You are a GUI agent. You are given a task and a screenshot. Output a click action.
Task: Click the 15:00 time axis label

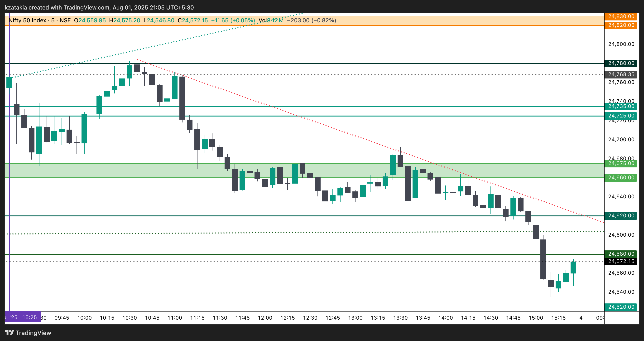pyautogui.click(x=536, y=318)
